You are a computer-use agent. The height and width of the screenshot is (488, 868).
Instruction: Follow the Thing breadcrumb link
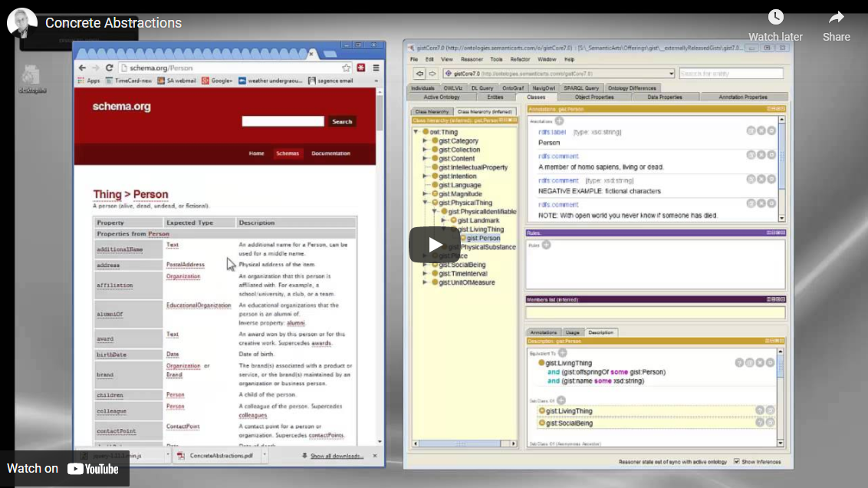[x=107, y=194]
